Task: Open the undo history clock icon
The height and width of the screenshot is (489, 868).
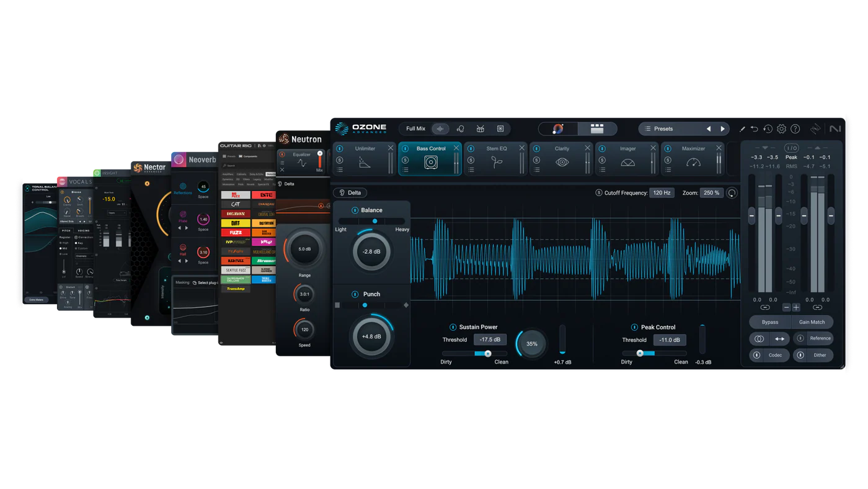Action: pyautogui.click(x=768, y=129)
